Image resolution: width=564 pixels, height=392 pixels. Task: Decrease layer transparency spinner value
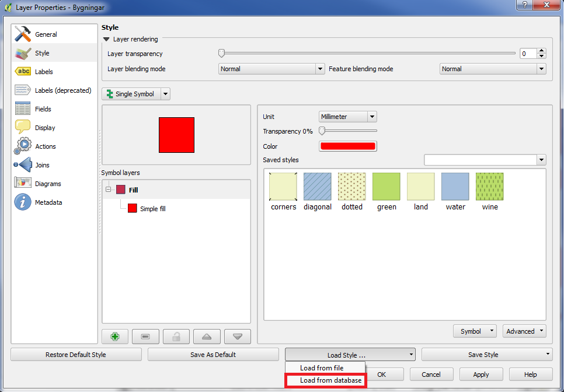coord(541,56)
